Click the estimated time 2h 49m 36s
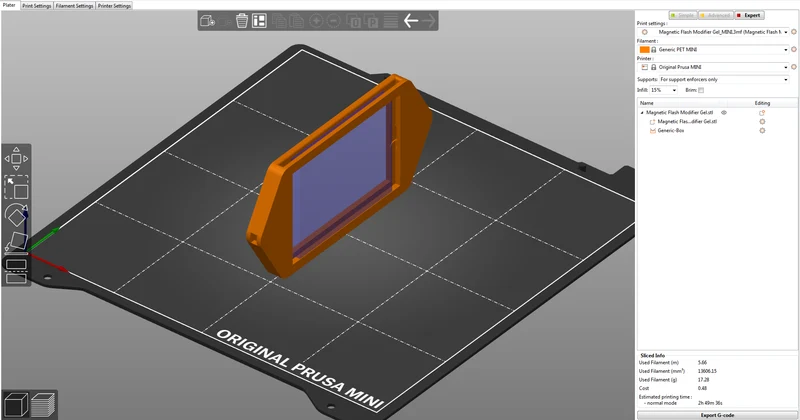Image resolution: width=800 pixels, height=420 pixels. point(710,403)
